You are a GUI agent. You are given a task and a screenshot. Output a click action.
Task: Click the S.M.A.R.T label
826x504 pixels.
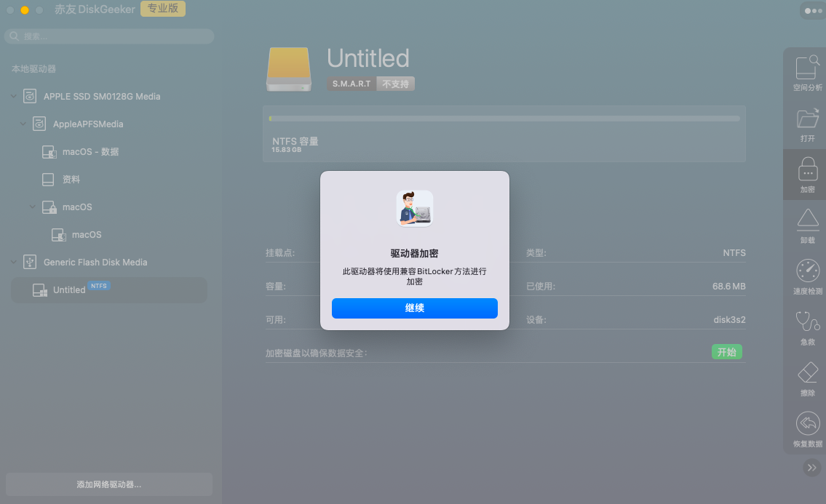pyautogui.click(x=352, y=84)
